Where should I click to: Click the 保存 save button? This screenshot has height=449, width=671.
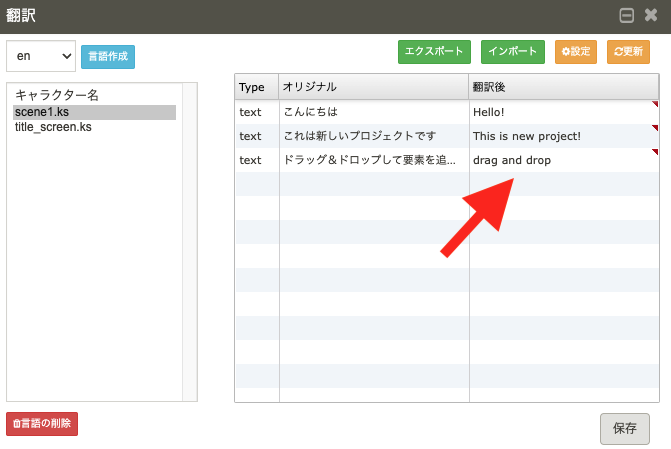pos(625,428)
